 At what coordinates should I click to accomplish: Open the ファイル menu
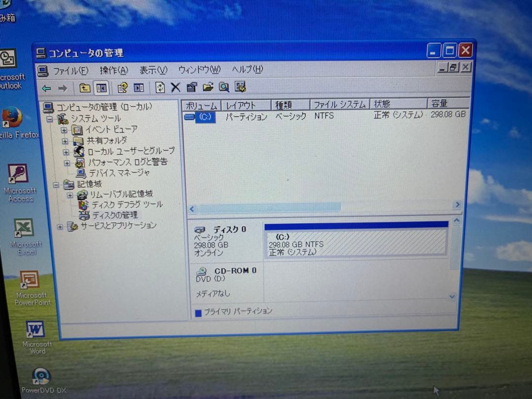click(x=70, y=69)
